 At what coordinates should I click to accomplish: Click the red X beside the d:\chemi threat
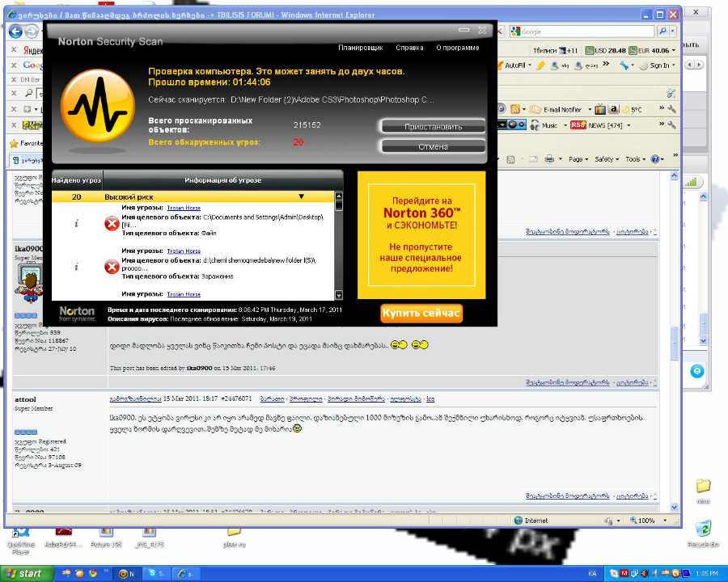click(x=112, y=267)
